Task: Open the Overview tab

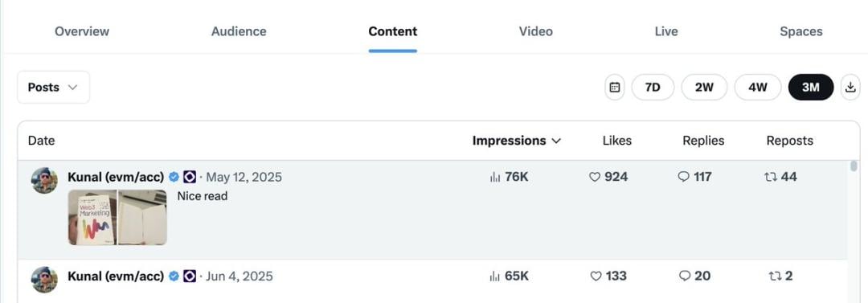Action: 82,31
